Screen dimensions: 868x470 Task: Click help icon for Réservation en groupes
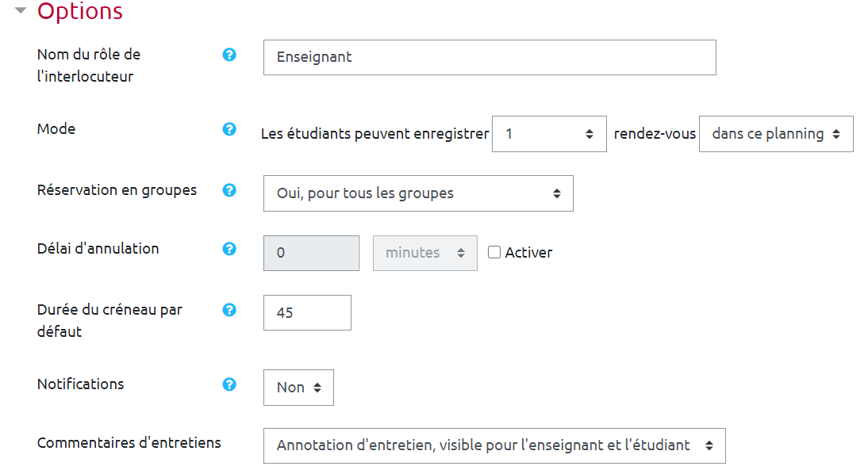pos(229,190)
